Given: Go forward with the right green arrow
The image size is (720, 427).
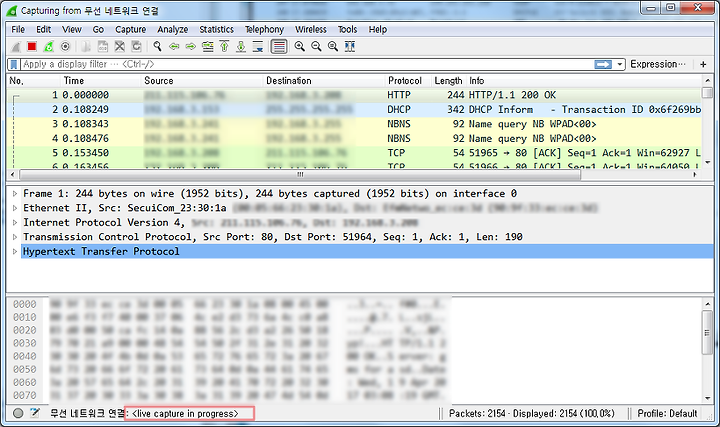Looking at the screenshot, I should [x=191, y=46].
